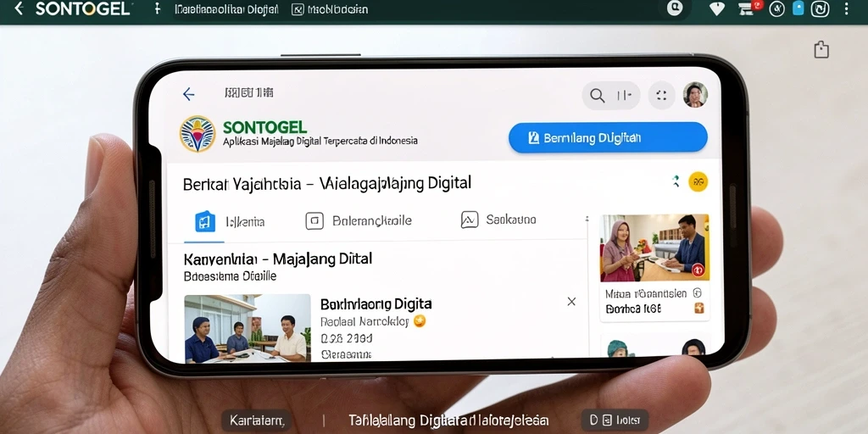Viewport: 868px width, 434px height.
Task: Click the vertical dots beside SONTOGEL title
Action: [157, 8]
